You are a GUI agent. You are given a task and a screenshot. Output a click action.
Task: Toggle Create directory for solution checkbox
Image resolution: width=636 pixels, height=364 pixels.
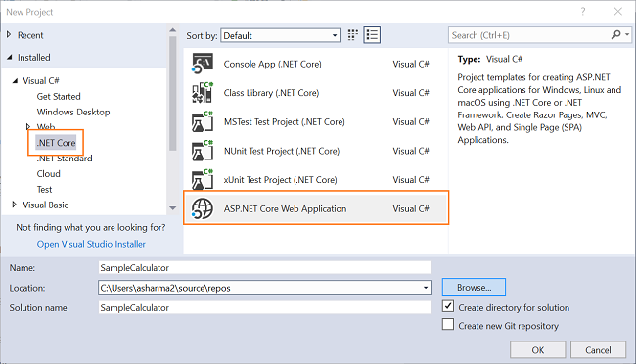448,306
